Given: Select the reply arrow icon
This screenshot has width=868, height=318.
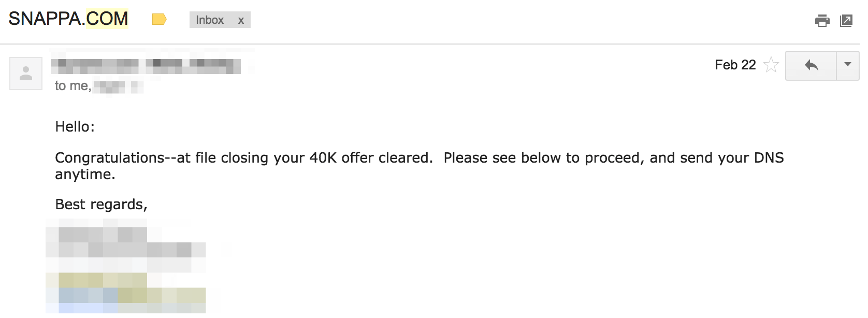Looking at the screenshot, I should [x=812, y=66].
